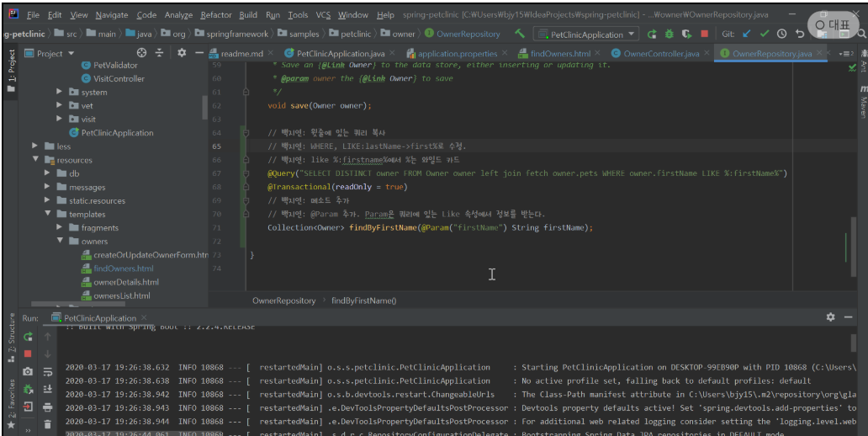Commit changes with Git green checkmark
Image resolution: width=868 pixels, height=436 pixels.
click(765, 34)
